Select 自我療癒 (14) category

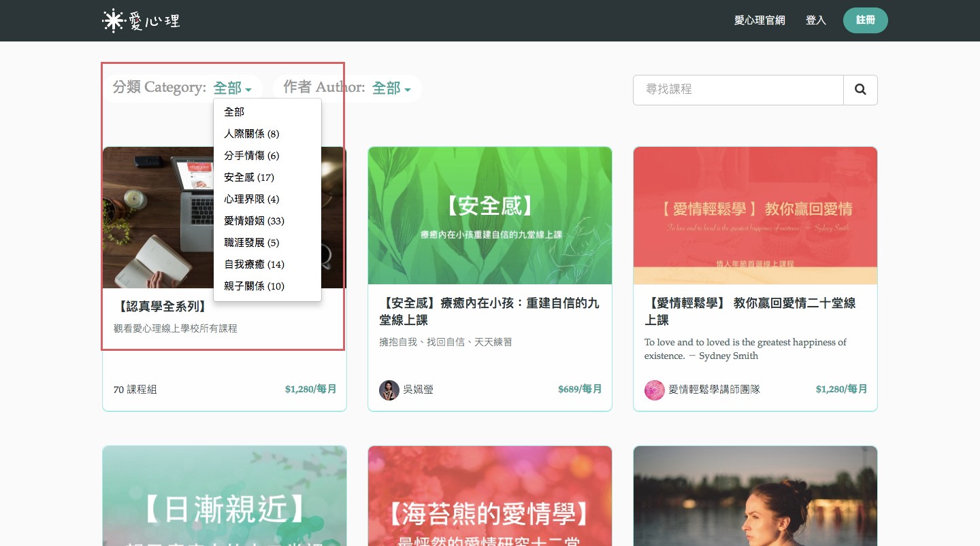(267, 265)
